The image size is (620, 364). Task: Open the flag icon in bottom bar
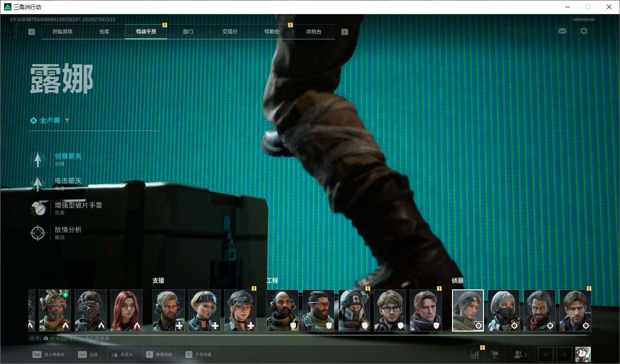[x=495, y=354]
